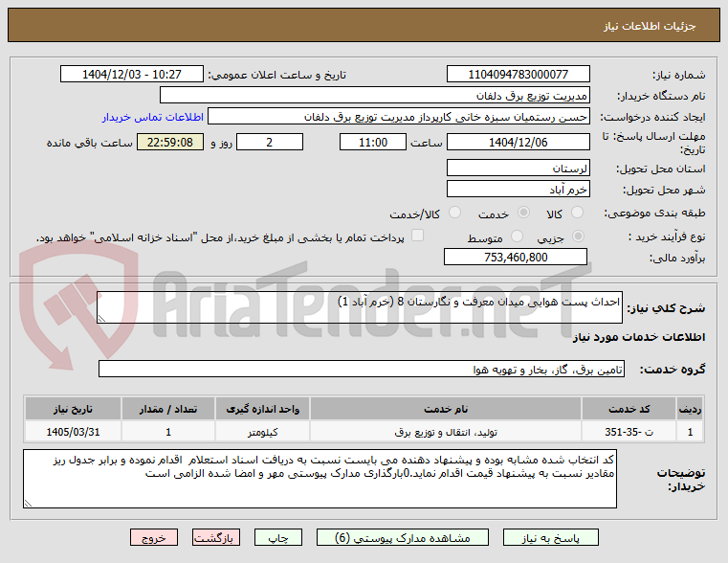Click the general description text area
The image size is (728, 563).
[360, 307]
